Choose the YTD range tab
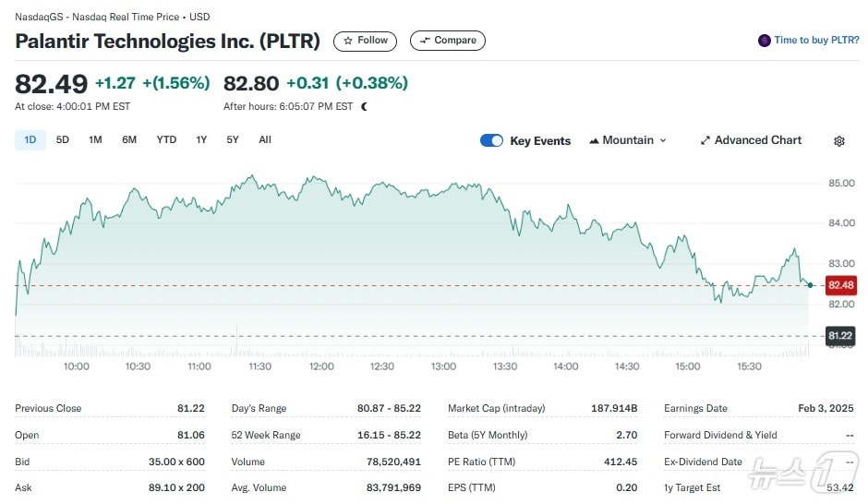Viewport: 868px width, 504px height. (166, 140)
